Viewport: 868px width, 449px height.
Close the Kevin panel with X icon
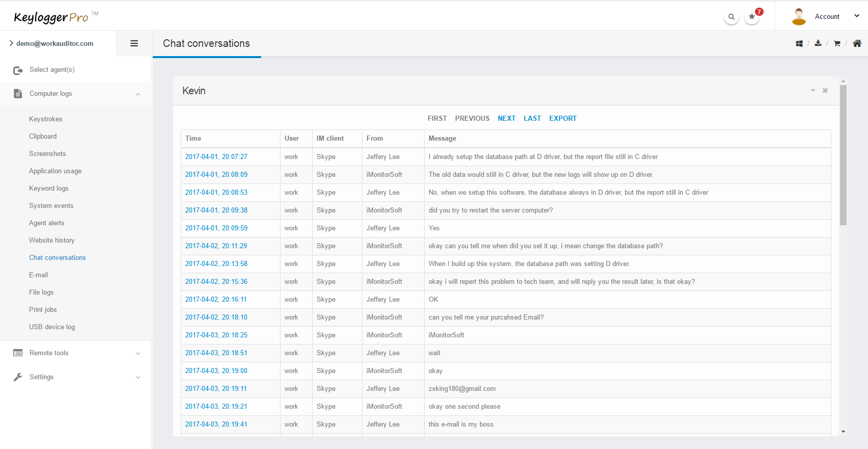click(x=825, y=91)
